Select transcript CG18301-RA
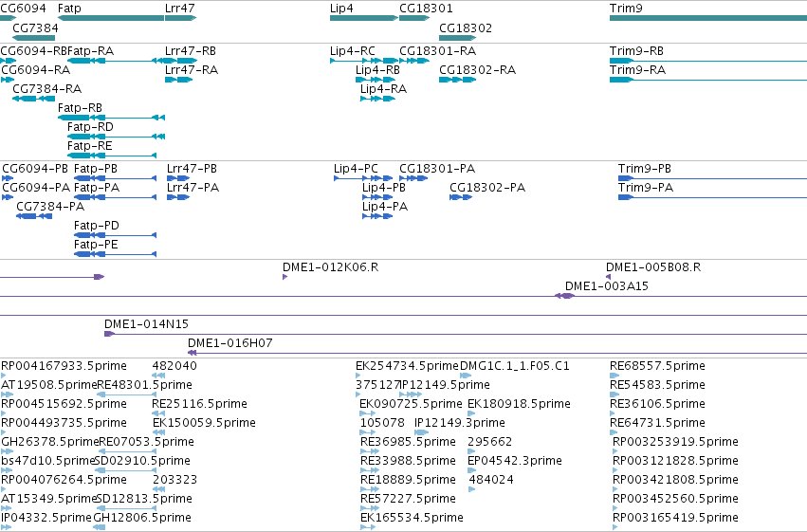 point(437,51)
